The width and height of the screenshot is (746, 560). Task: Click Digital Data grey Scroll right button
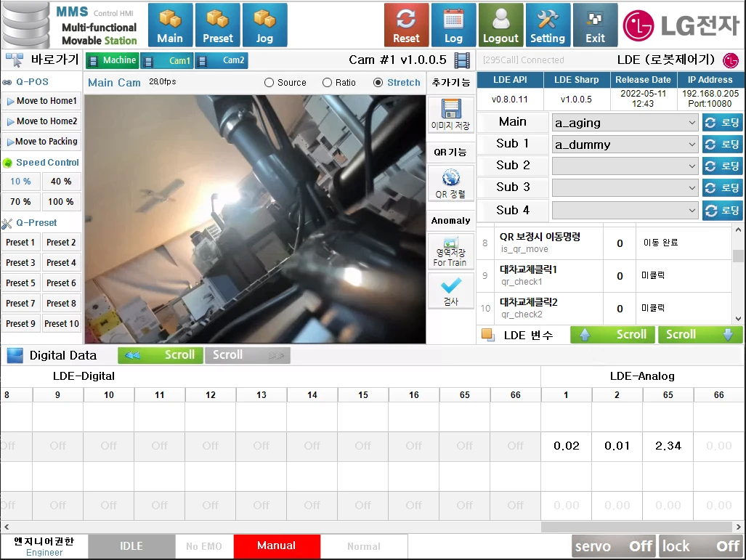[x=248, y=355]
